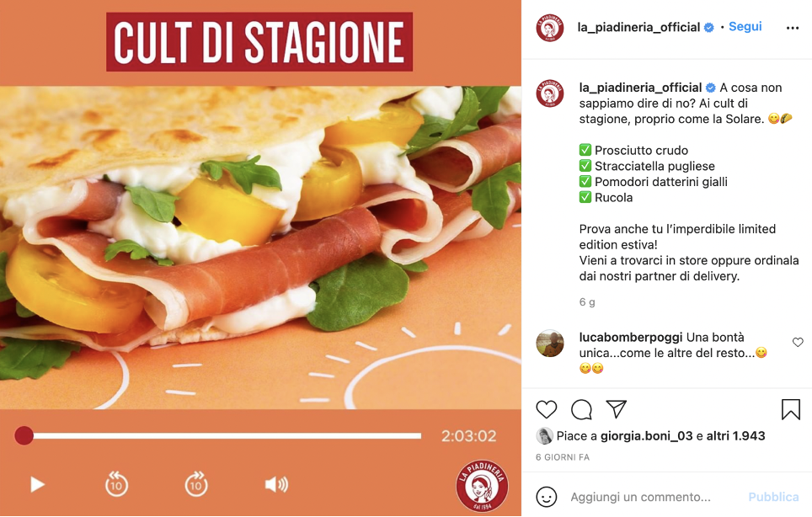Click the speaker volume icon
This screenshot has height=517, width=812.
[276, 485]
